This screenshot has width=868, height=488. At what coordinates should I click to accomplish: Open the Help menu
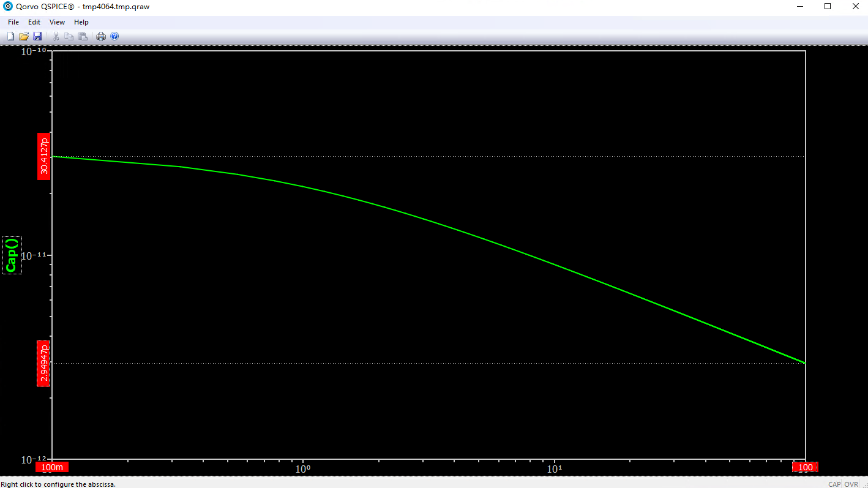coord(81,22)
